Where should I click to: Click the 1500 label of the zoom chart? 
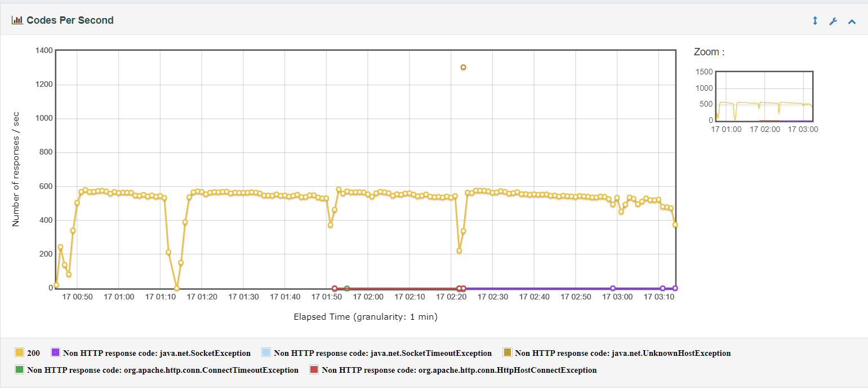point(704,72)
